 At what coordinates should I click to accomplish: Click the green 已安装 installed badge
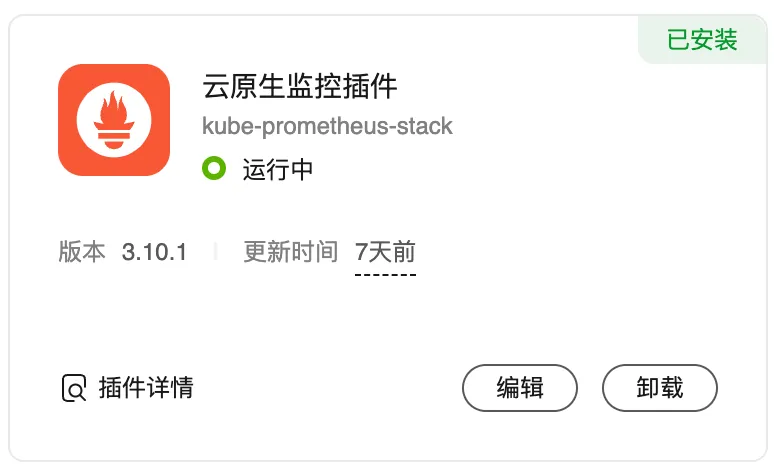(x=702, y=40)
